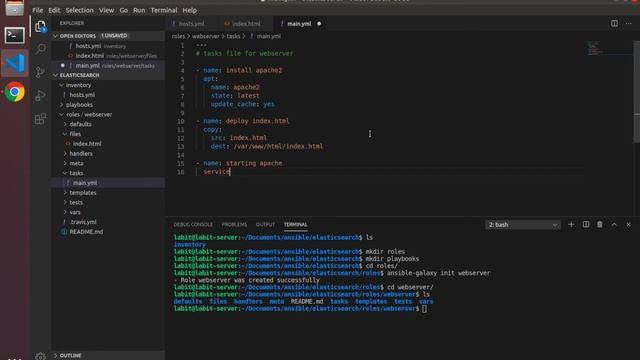Open the Manage gear icon

pos(40,356)
